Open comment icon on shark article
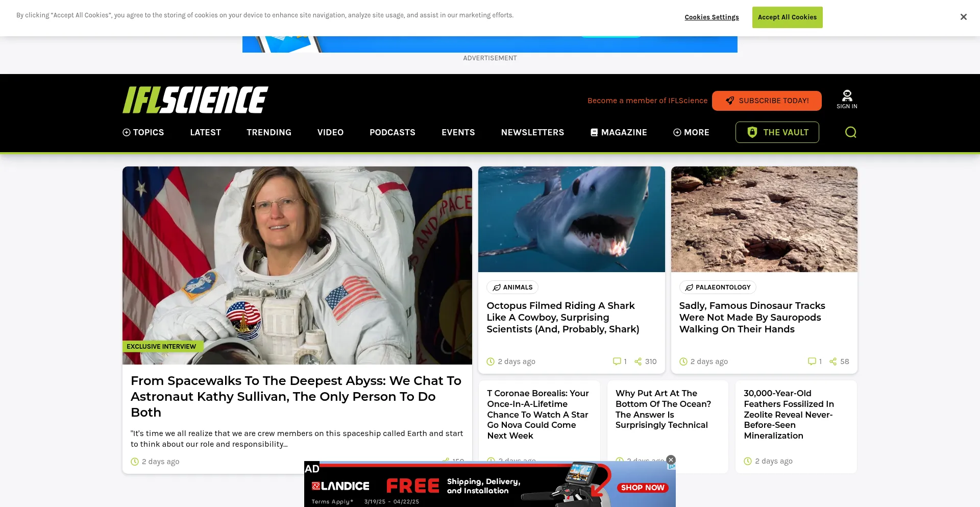Screen dimensions: 980x507 click(617, 361)
